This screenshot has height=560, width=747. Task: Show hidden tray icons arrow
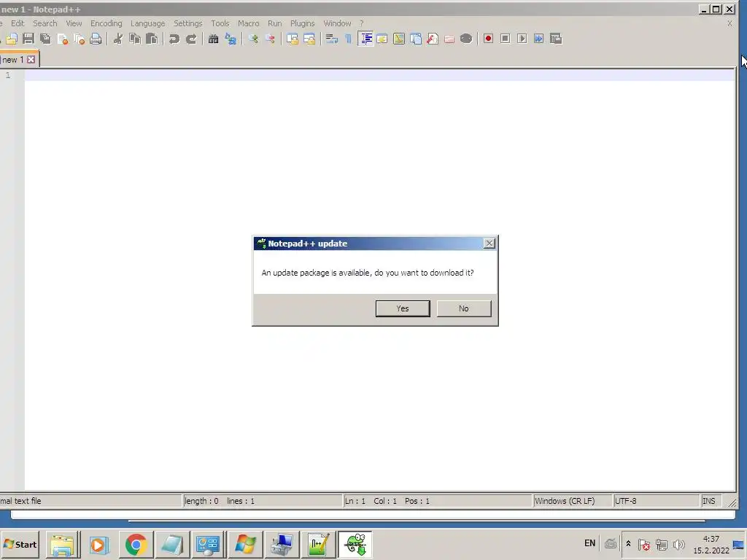tap(628, 544)
